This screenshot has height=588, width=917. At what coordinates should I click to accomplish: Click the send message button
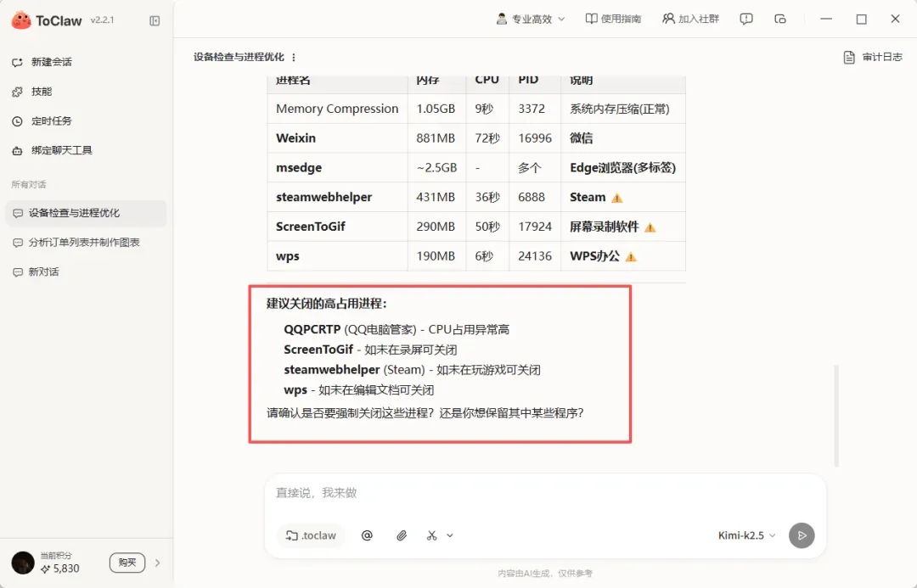coord(802,535)
